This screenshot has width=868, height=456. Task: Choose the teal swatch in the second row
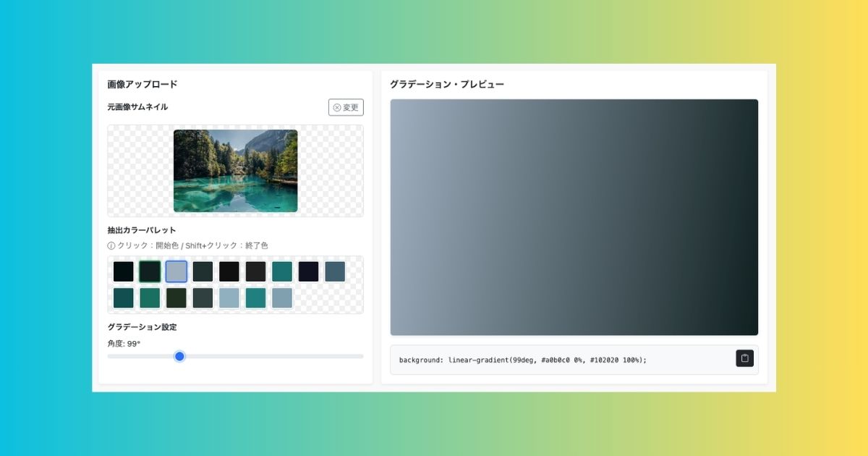(255, 298)
